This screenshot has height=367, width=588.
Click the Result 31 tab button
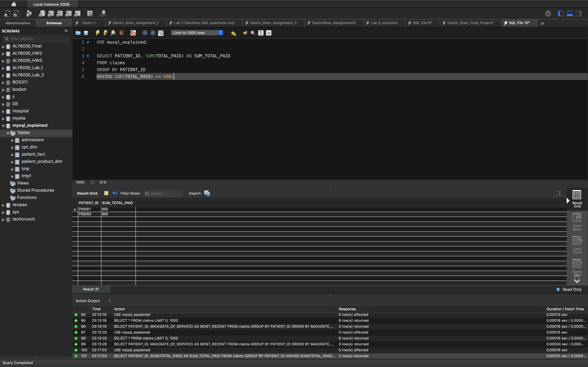tap(91, 289)
